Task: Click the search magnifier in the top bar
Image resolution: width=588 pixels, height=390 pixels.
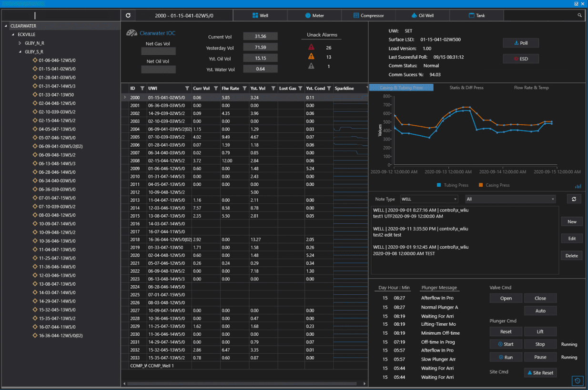Action: pyautogui.click(x=579, y=15)
